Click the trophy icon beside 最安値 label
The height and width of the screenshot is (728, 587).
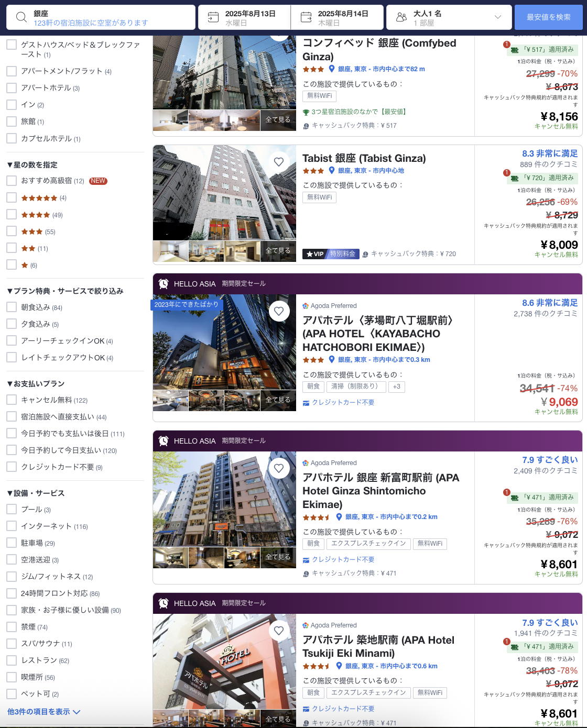306,112
